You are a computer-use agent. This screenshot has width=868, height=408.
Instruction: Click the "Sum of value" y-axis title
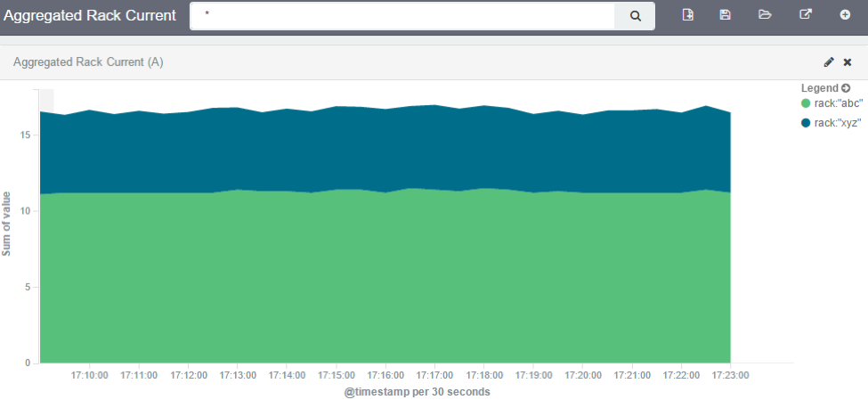[x=6, y=224]
